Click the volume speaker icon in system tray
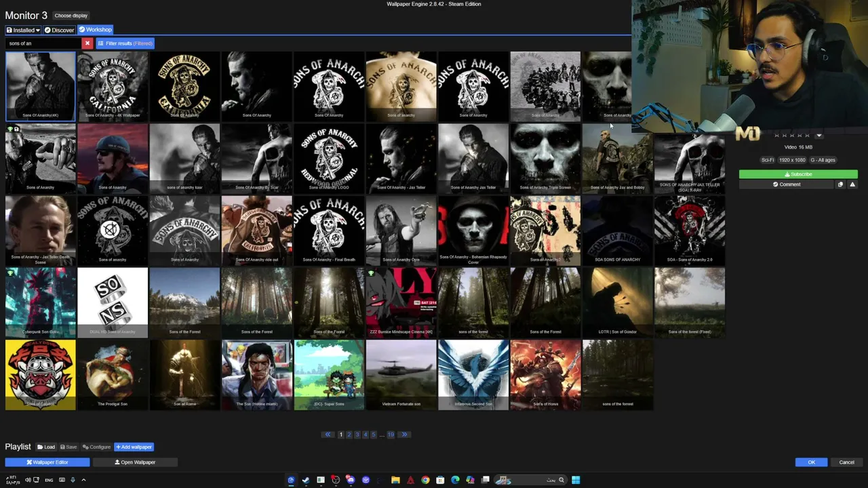Viewport: 868px width, 488px height. tap(28, 480)
